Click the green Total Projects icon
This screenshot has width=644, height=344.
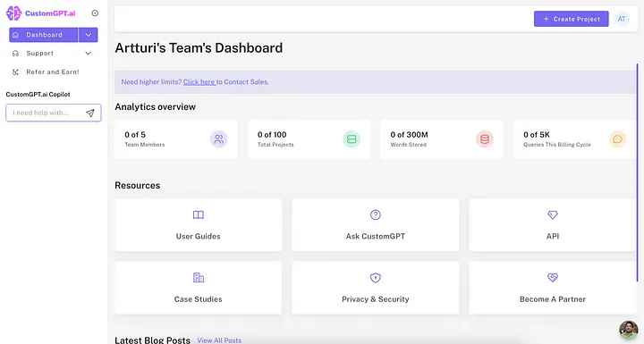tap(352, 139)
